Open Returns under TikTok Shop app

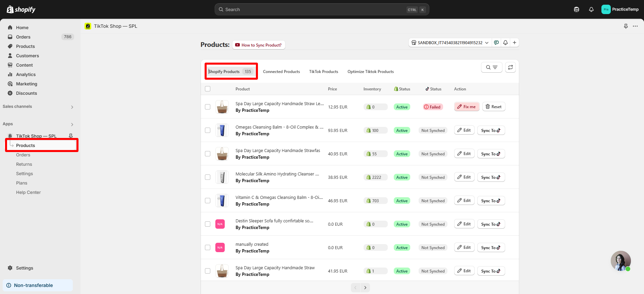click(24, 164)
